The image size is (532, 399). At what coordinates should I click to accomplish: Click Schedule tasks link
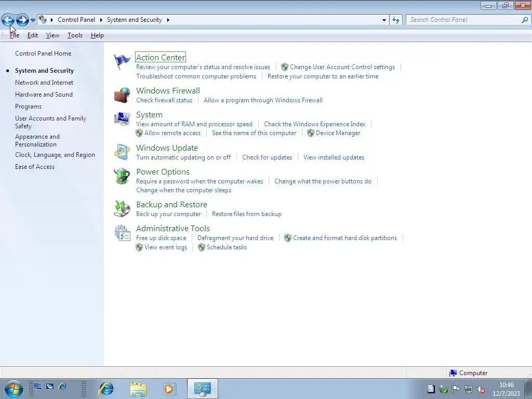227,247
